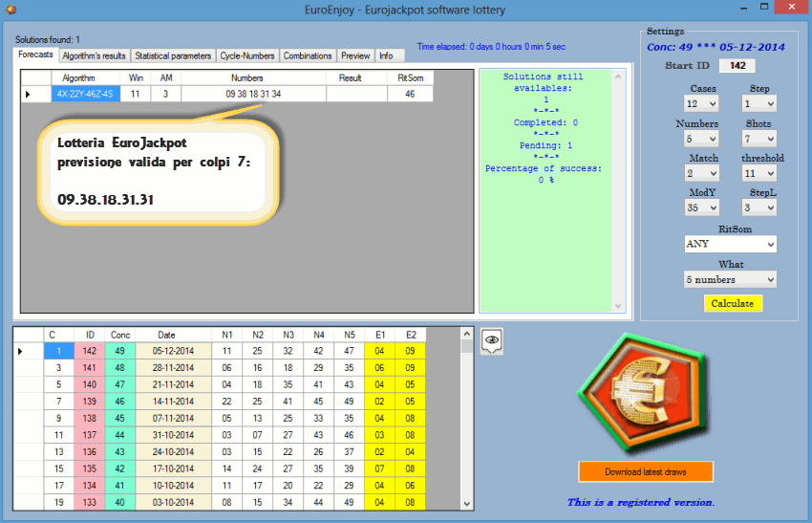Click the row selector arrow of forecast row

tap(35, 94)
